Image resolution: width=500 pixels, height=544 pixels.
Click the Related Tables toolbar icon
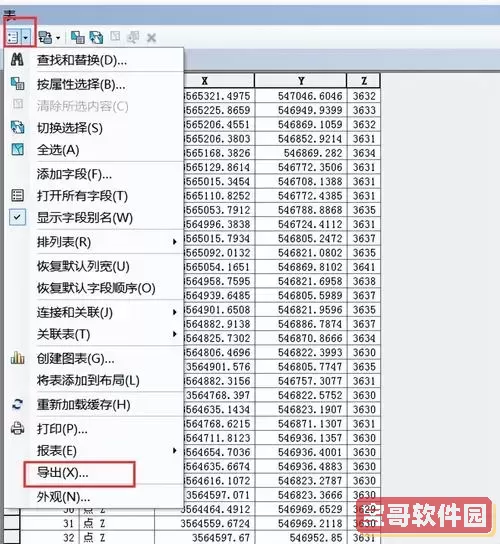pyautogui.click(x=45, y=37)
